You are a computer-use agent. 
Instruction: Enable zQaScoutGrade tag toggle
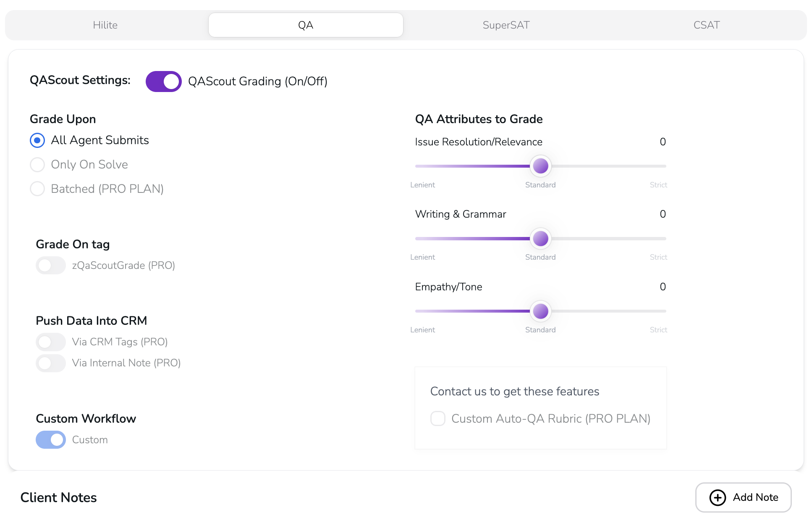51,266
